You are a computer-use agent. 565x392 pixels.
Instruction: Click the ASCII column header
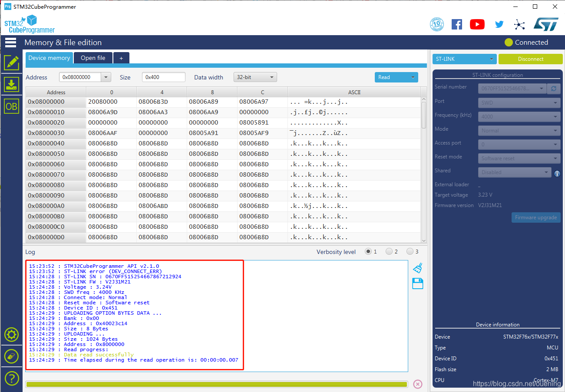coord(354,92)
